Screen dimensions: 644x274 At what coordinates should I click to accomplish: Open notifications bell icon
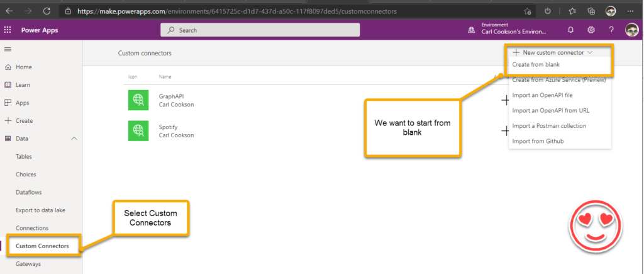click(x=570, y=30)
